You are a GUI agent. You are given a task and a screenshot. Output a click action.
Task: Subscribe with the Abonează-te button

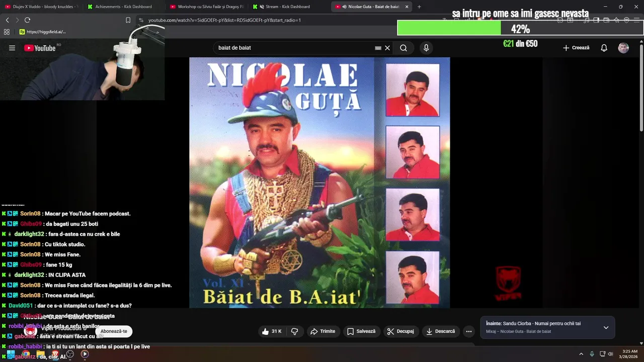tap(114, 331)
